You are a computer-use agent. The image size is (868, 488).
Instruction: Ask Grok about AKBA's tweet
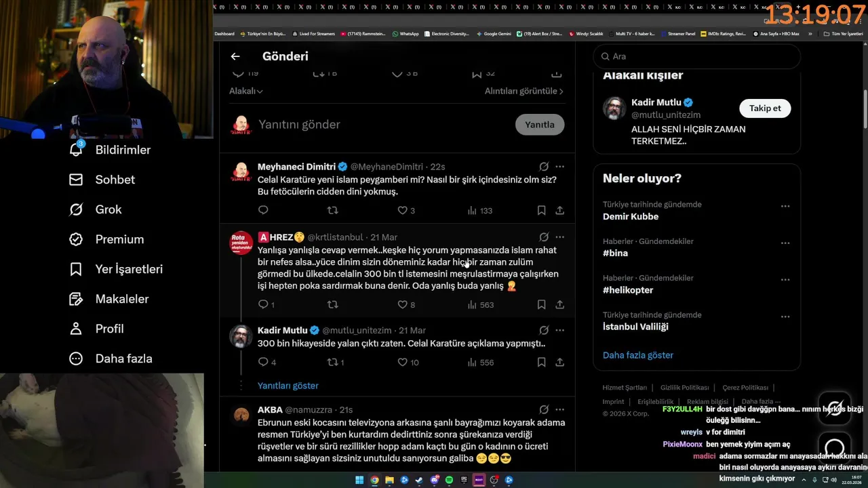pyautogui.click(x=544, y=410)
